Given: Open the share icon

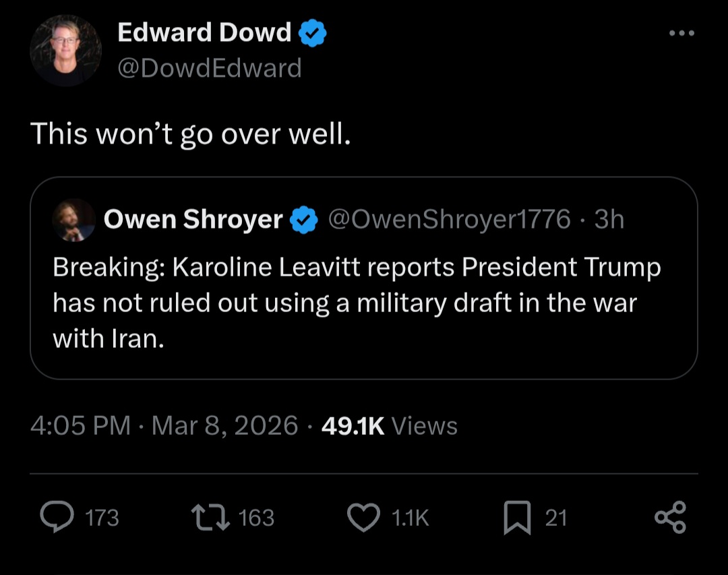Looking at the screenshot, I should point(670,517).
